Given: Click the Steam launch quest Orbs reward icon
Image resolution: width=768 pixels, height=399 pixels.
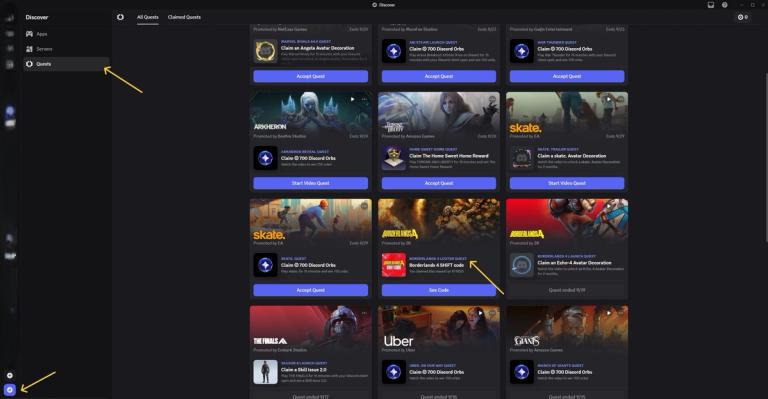Looking at the screenshot, I should click(x=394, y=51).
